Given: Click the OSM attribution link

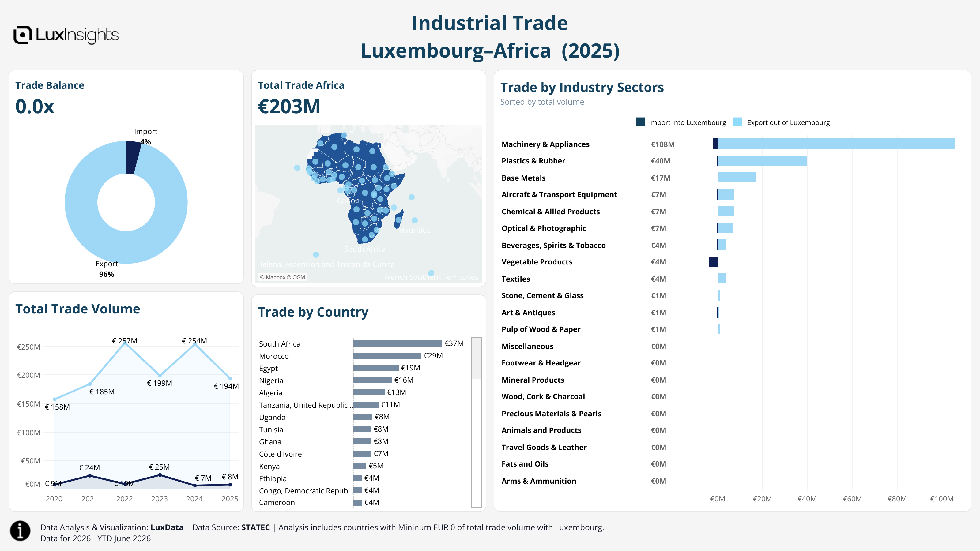Looking at the screenshot, I should click(x=296, y=277).
